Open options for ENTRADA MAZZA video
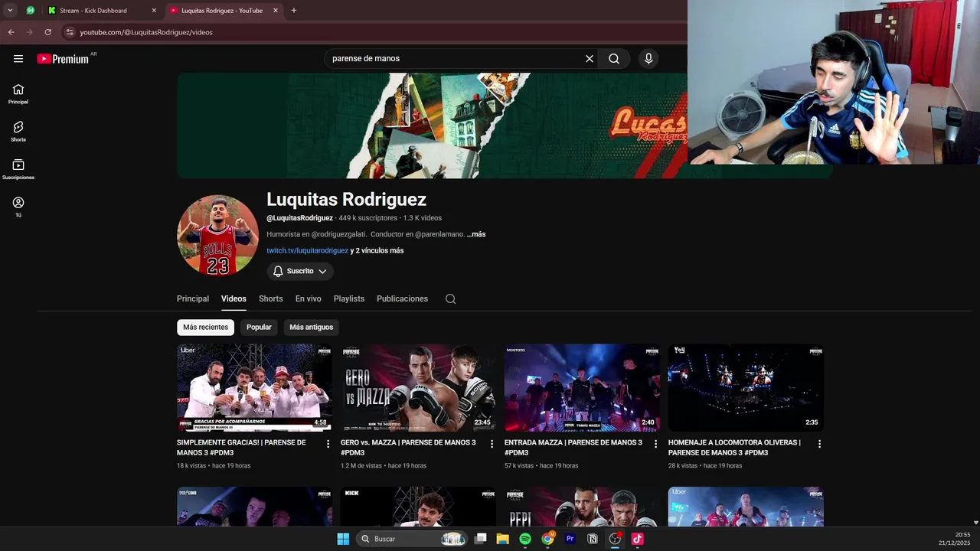This screenshot has height=551, width=980. click(655, 444)
